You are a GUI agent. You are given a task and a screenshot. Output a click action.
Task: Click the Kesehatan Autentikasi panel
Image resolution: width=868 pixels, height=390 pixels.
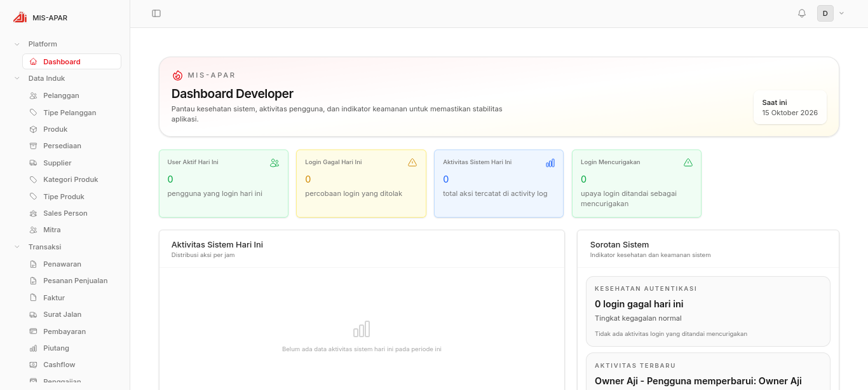click(x=708, y=311)
